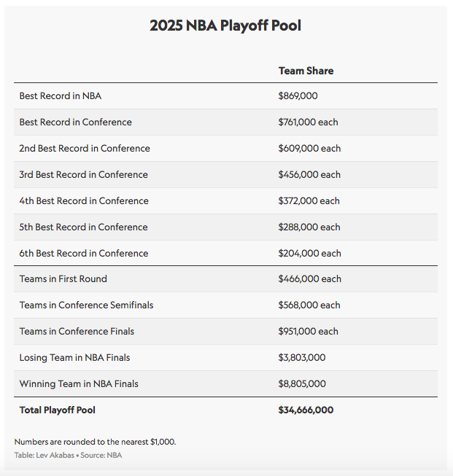Select 'Teams in Conference Finals' row label

pyautogui.click(x=77, y=331)
